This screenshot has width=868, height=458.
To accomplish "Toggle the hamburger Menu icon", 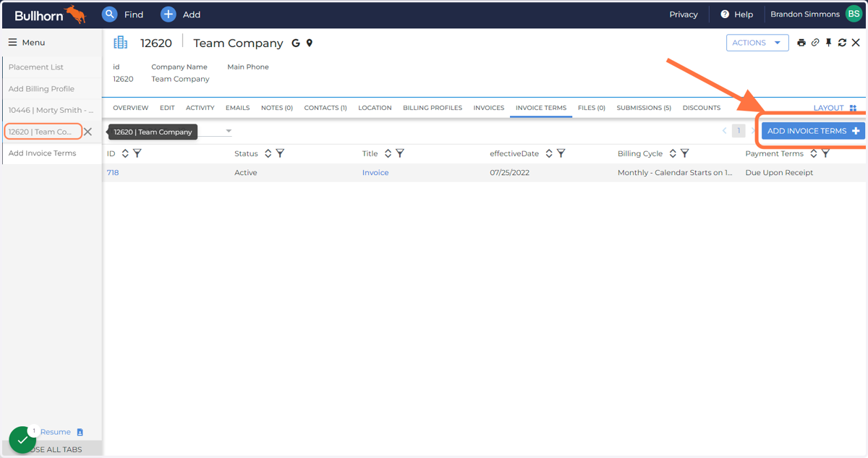I will [12, 43].
